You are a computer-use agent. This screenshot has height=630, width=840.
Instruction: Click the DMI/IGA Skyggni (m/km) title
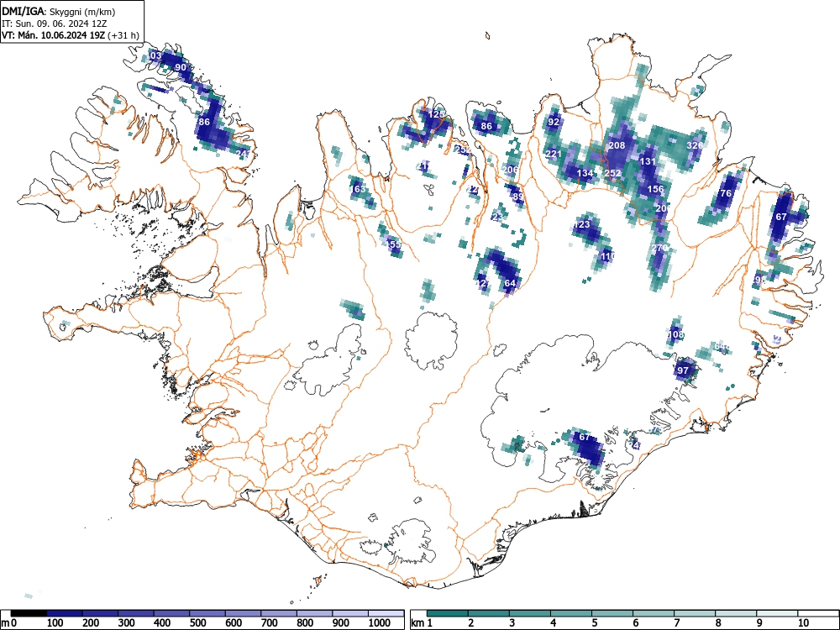[x=59, y=11]
